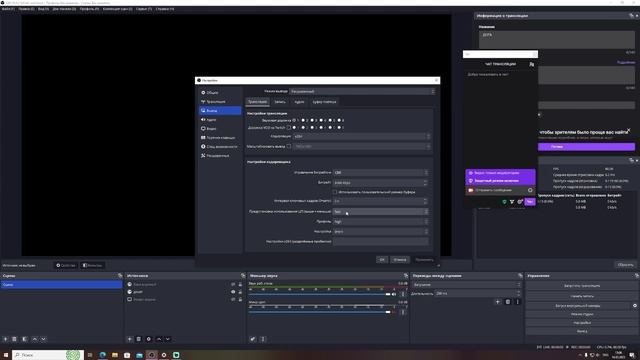This screenshot has height=360, width=640.
Task: Open Tune dropdown in encoder settings
Action: tap(381, 231)
